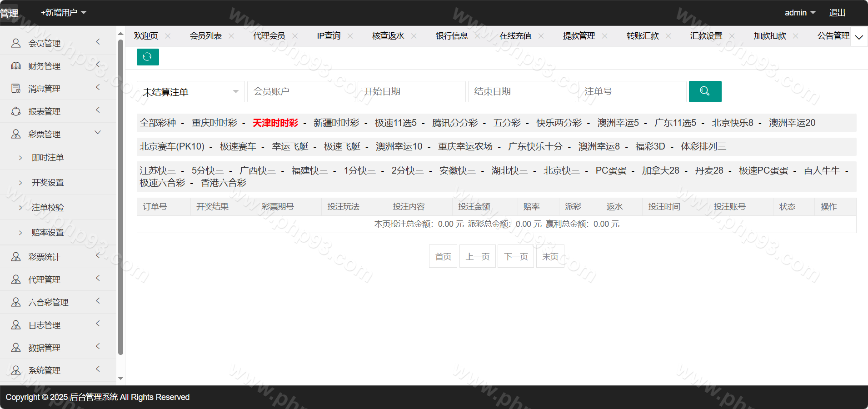
Task: Click the green refresh icon button
Action: pyautogui.click(x=148, y=57)
